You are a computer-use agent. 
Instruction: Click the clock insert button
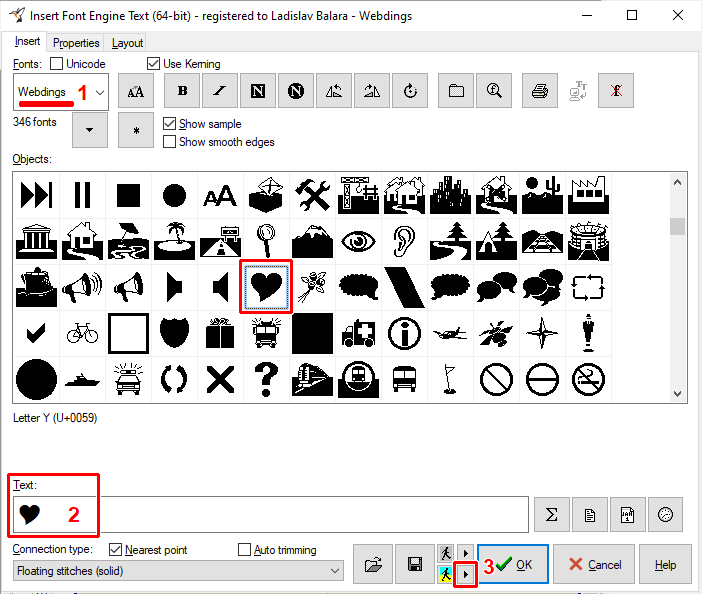(665, 515)
